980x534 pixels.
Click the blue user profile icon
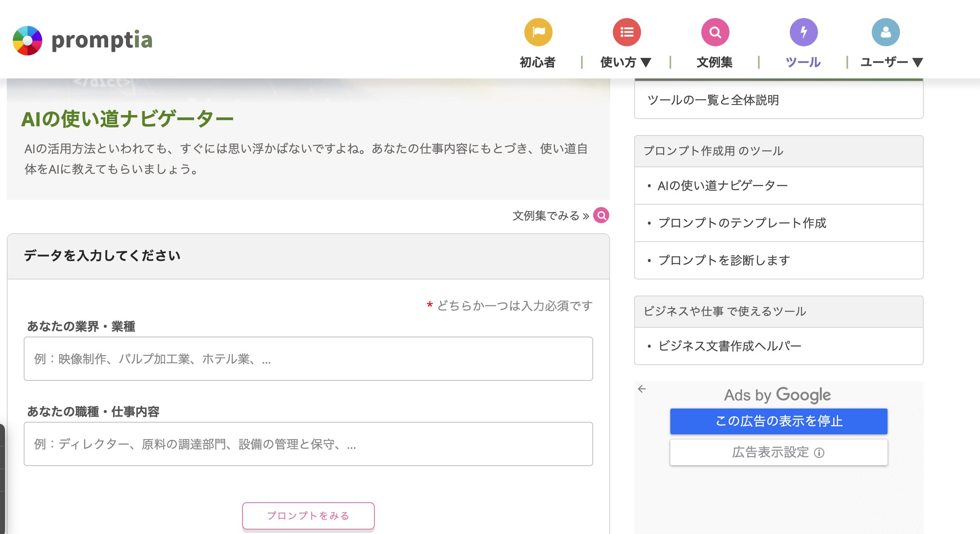pos(885,32)
